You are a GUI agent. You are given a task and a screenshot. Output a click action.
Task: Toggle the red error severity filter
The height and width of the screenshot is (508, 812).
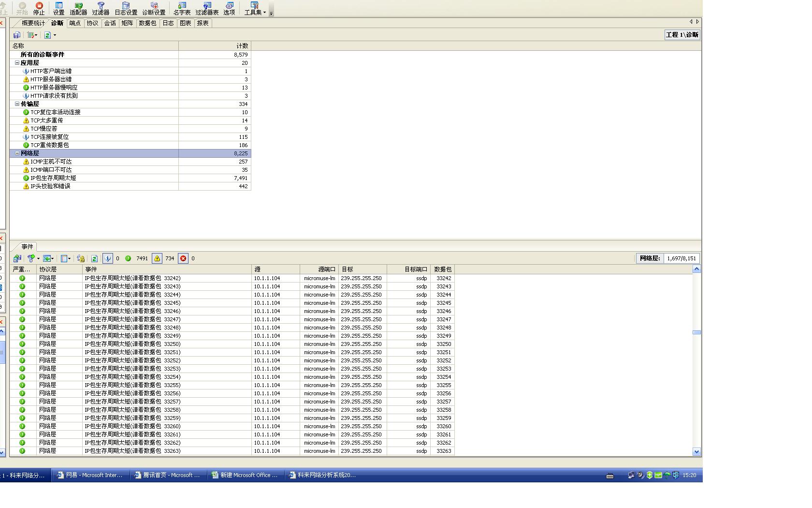click(x=183, y=258)
